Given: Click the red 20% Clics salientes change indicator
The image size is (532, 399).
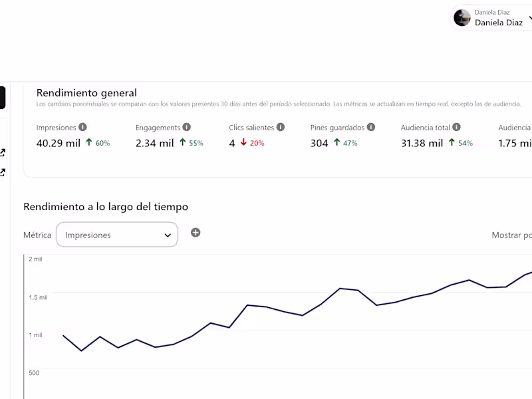Looking at the screenshot, I should click(252, 143).
